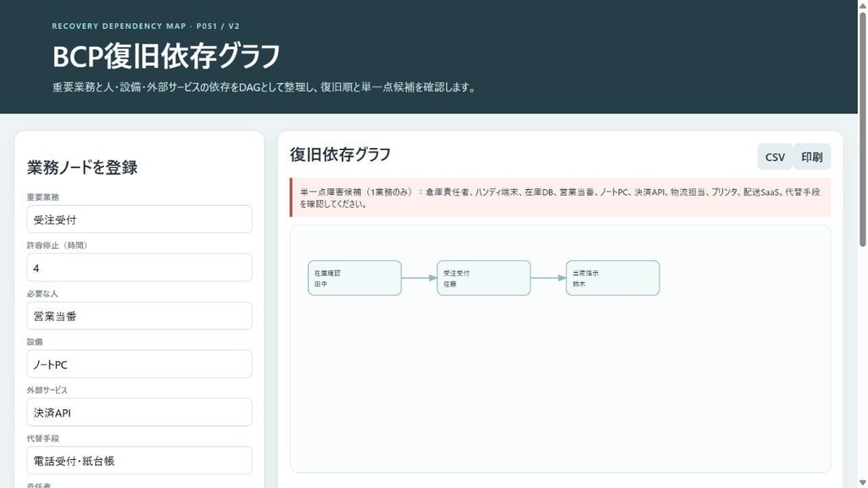Click the 業務ノートを登録 heading

82,167
